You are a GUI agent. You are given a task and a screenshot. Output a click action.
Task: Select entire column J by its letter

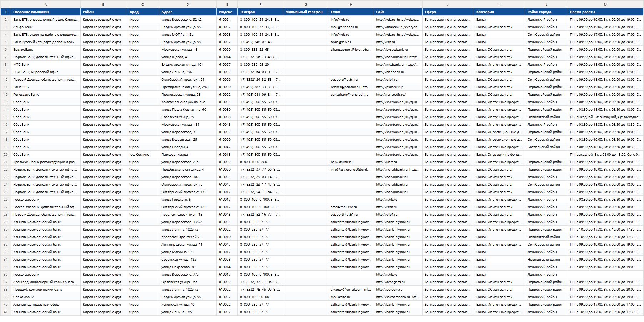click(x=448, y=4)
